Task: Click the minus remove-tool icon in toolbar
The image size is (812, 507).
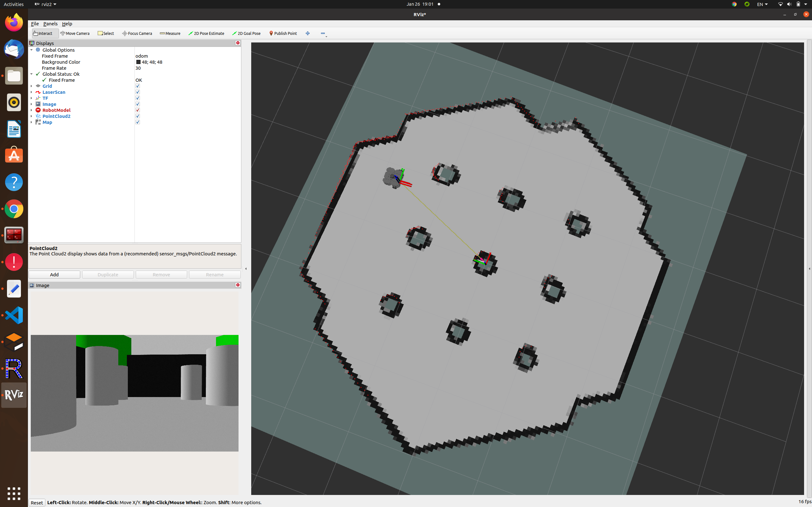Action: 323,33
